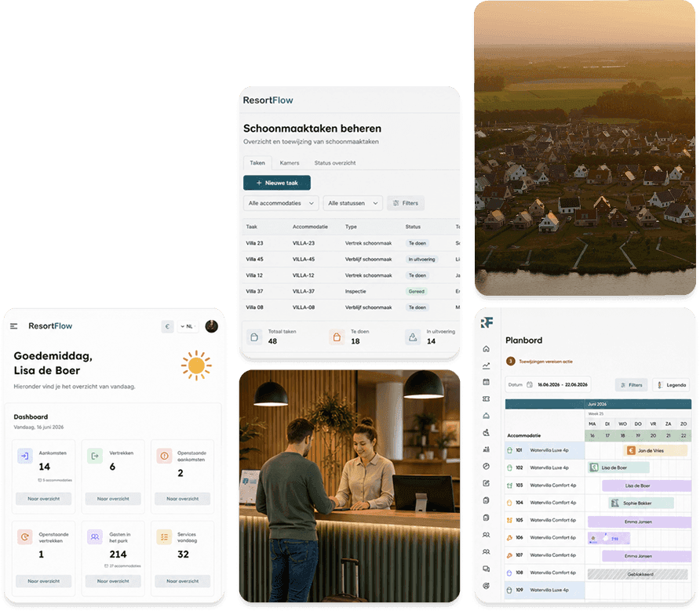
Task: Open the analytics line-chart sidebar icon
Action: click(487, 366)
